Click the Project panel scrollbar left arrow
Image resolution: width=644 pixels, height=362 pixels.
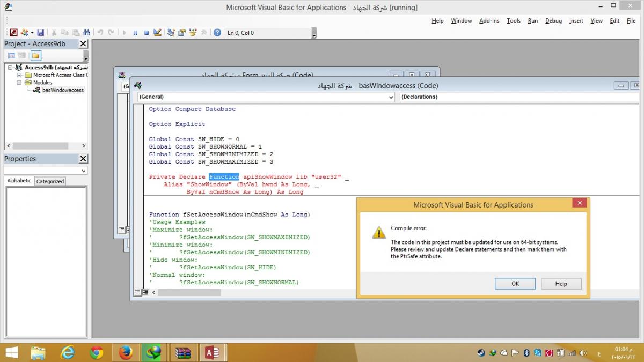8,146
